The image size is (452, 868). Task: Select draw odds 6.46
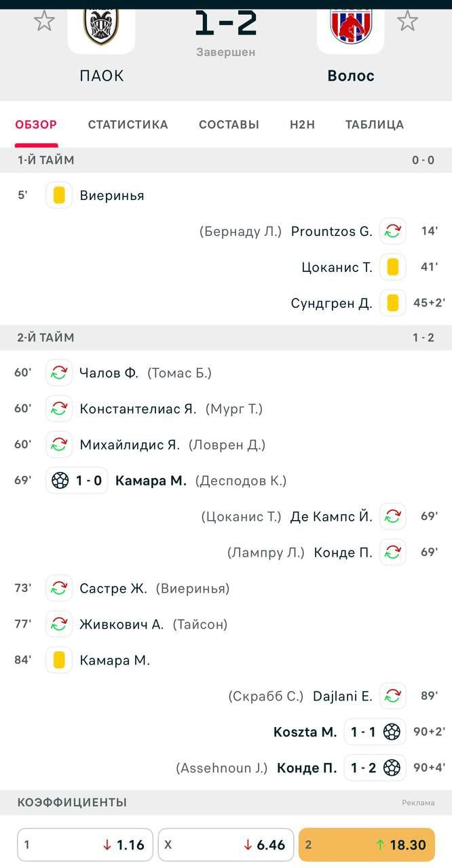[226, 845]
